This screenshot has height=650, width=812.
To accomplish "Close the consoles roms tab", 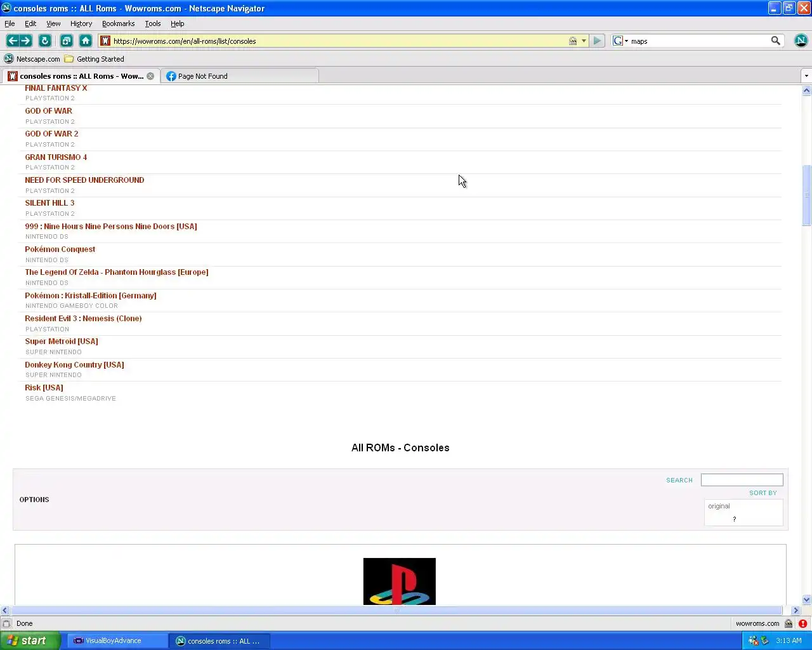I will 150,76.
